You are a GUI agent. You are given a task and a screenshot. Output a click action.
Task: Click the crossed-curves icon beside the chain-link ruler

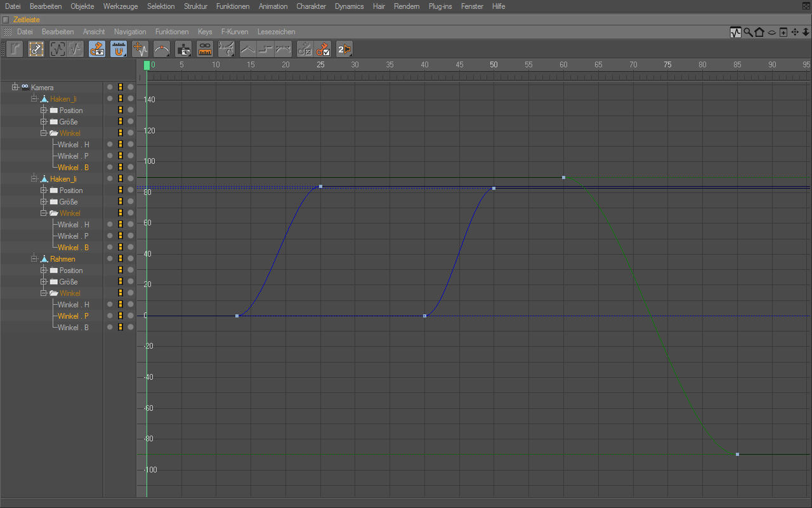click(x=226, y=49)
